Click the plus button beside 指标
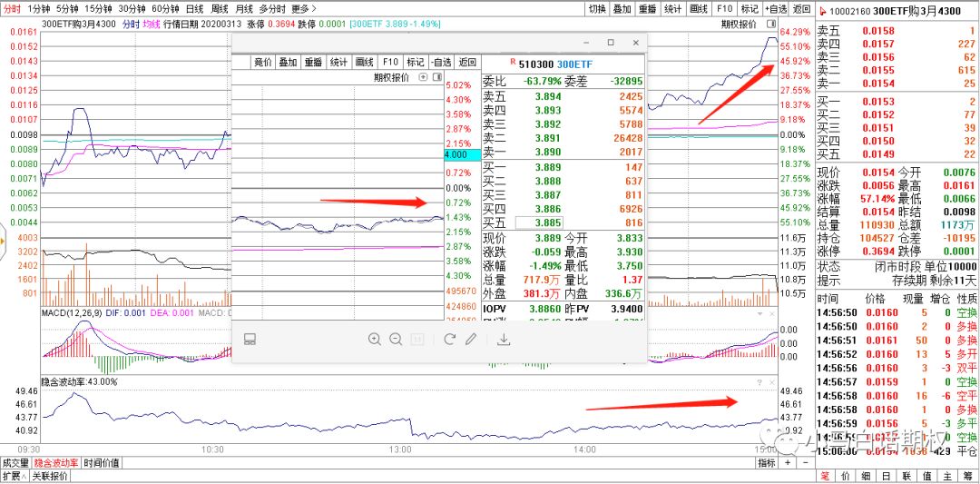This screenshot has width=980, height=484. point(788,463)
